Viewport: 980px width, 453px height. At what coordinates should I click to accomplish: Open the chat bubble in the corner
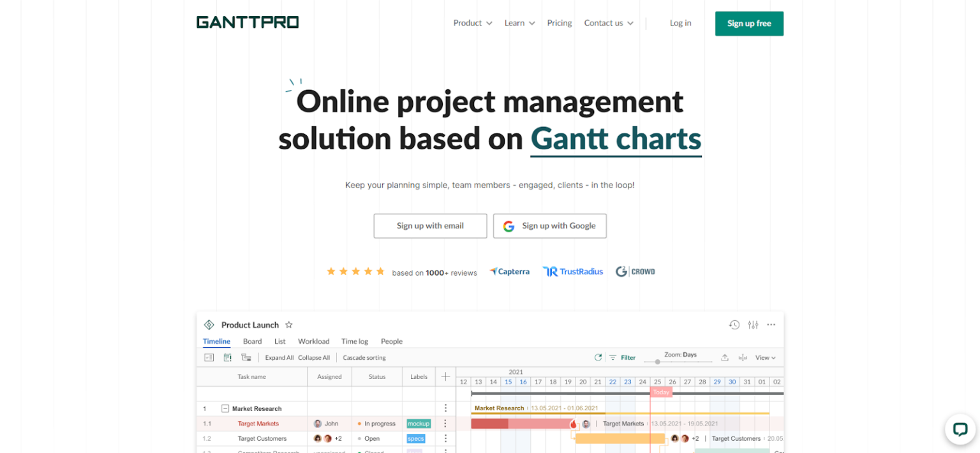[x=960, y=429]
